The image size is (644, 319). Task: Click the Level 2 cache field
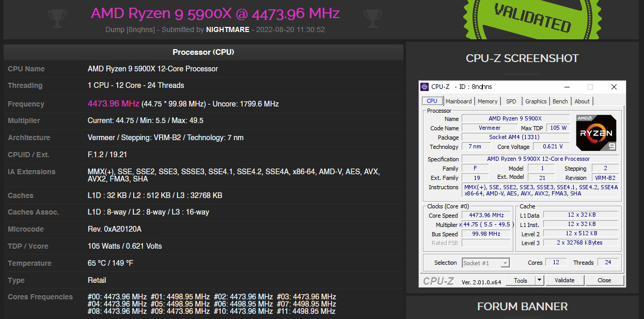pyautogui.click(x=581, y=234)
